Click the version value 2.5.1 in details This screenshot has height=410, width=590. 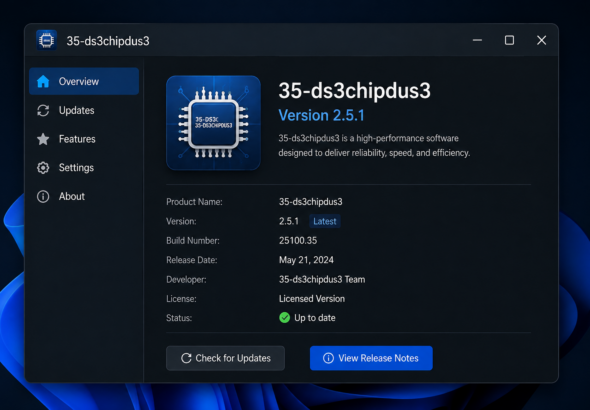tap(289, 221)
